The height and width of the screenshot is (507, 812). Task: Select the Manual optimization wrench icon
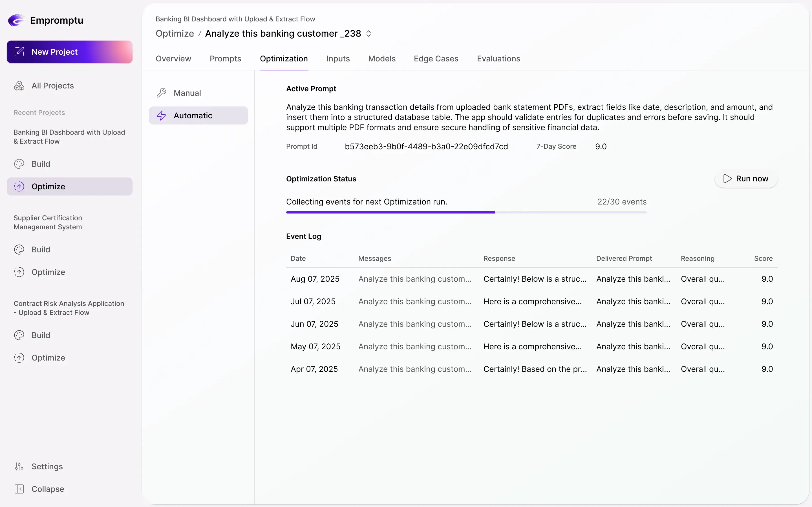tap(161, 93)
